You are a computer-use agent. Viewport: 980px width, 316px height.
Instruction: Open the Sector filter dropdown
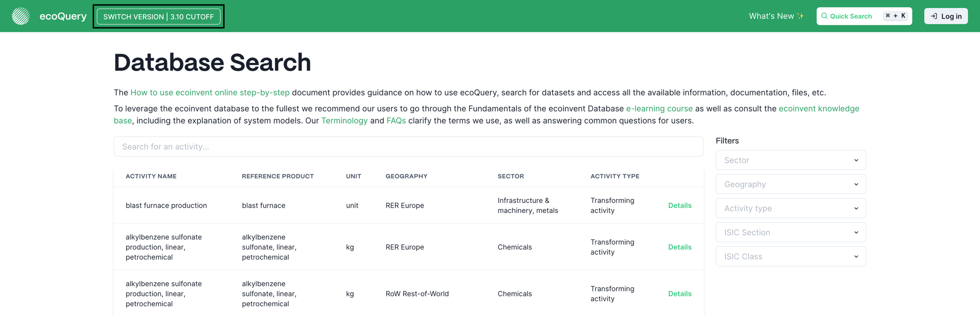(x=790, y=160)
